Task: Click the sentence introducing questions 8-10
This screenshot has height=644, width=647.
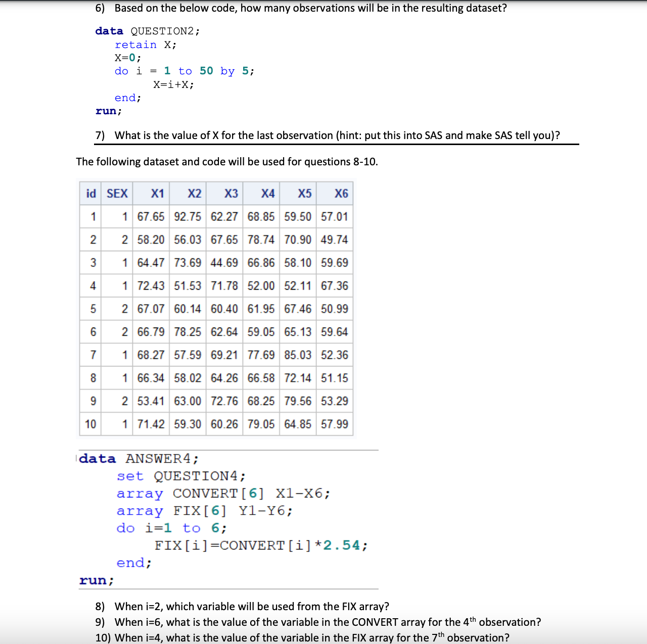Action: coord(227,162)
